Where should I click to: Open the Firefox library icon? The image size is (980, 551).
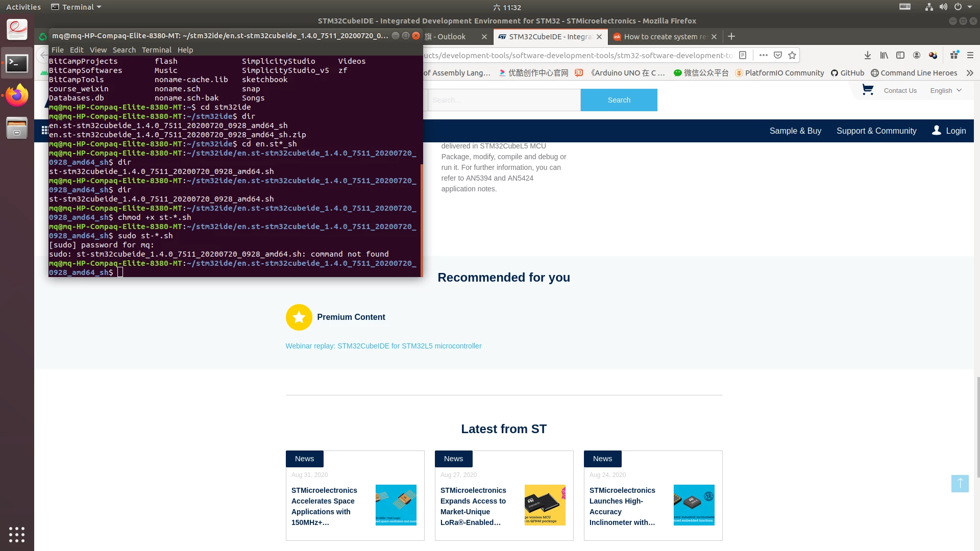pos(884,55)
